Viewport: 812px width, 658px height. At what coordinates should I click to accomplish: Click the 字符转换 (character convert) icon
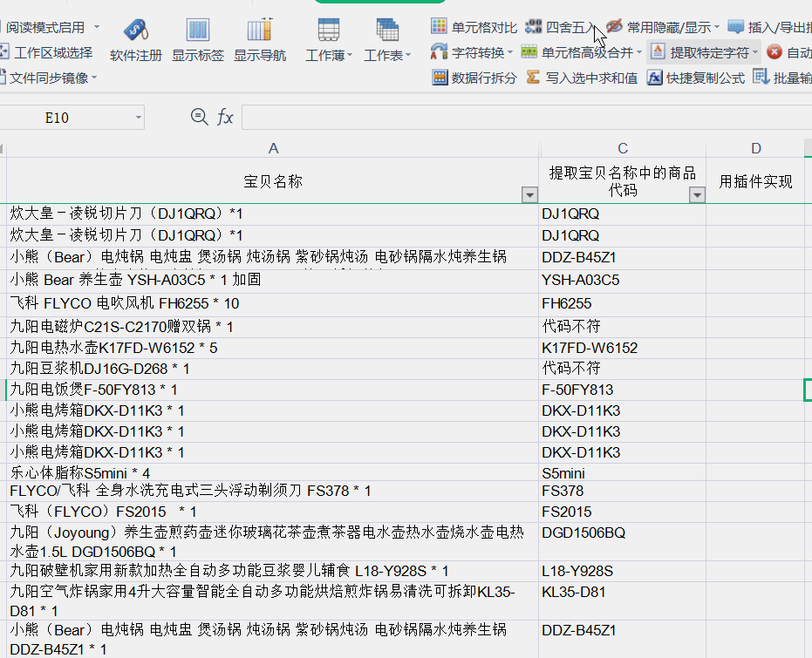pos(440,51)
